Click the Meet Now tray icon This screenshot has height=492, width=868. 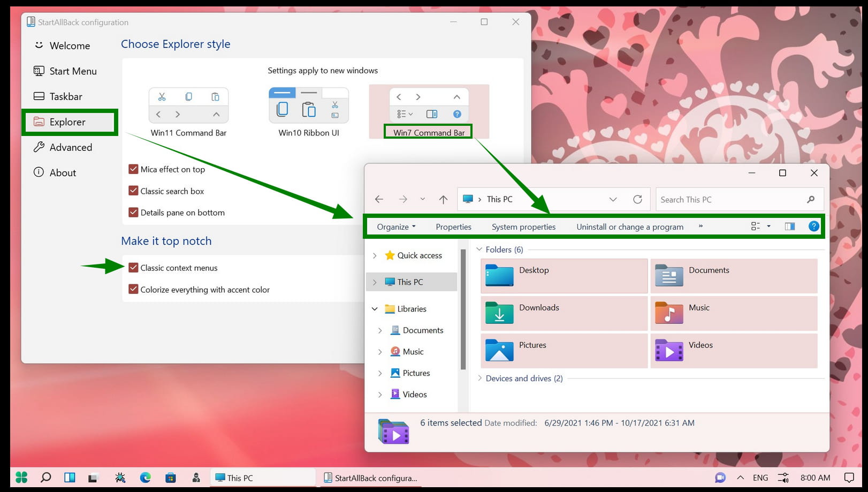(720, 478)
